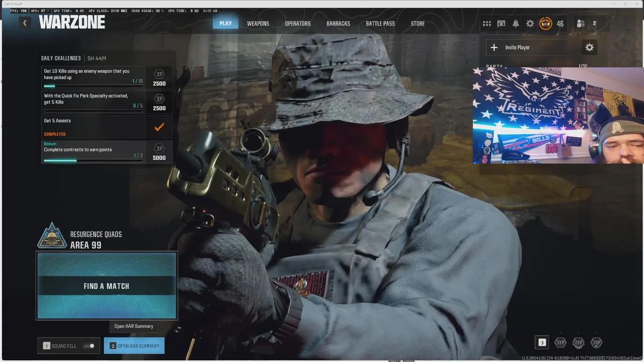The width and height of the screenshot is (644, 362).
Task: Click the Open AAR Summary tooltip
Action: pyautogui.click(x=134, y=326)
